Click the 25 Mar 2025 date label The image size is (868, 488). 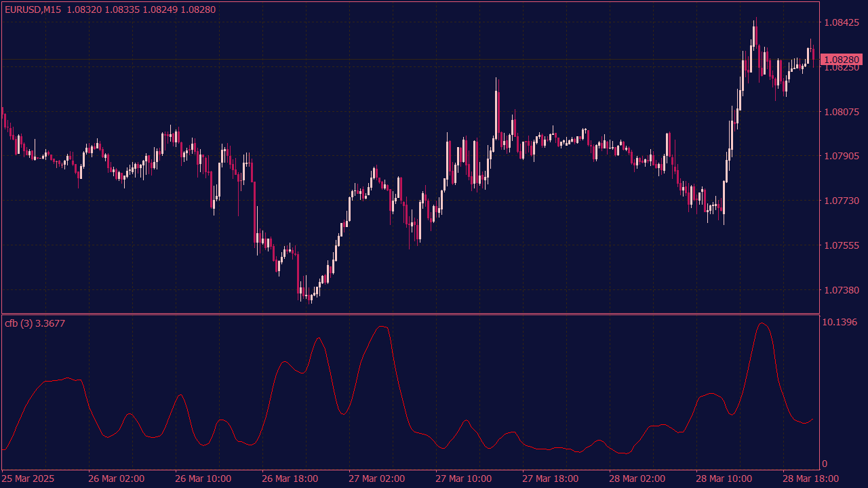pyautogui.click(x=28, y=479)
